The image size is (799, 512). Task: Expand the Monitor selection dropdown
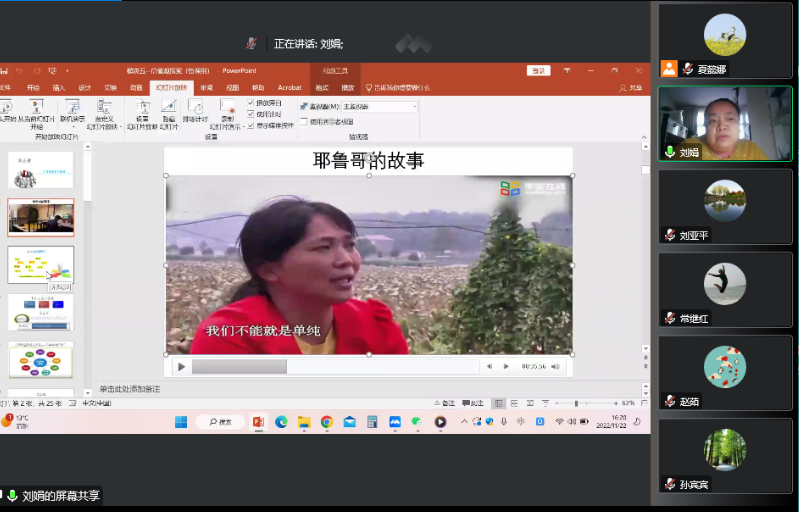pyautogui.click(x=414, y=106)
